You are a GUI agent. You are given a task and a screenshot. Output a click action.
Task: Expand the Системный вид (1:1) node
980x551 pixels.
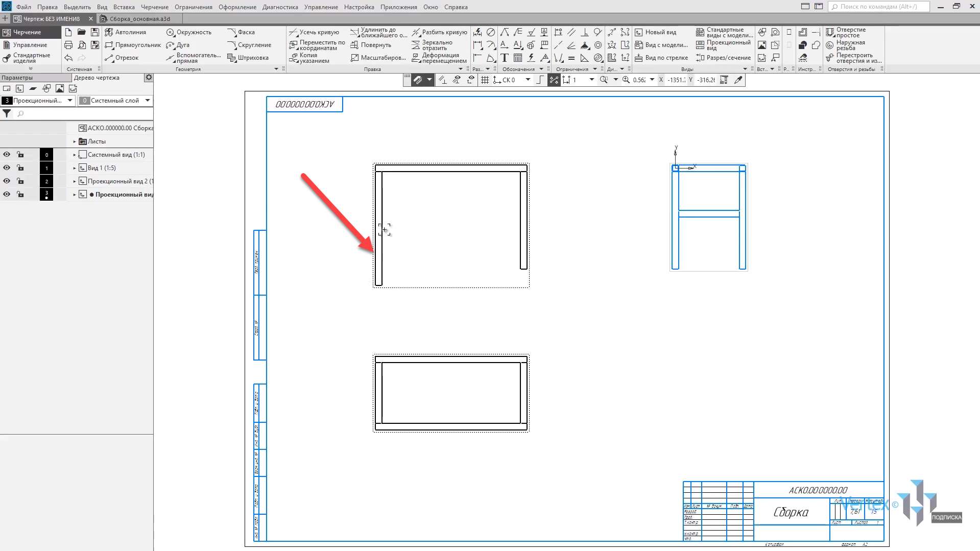point(75,155)
